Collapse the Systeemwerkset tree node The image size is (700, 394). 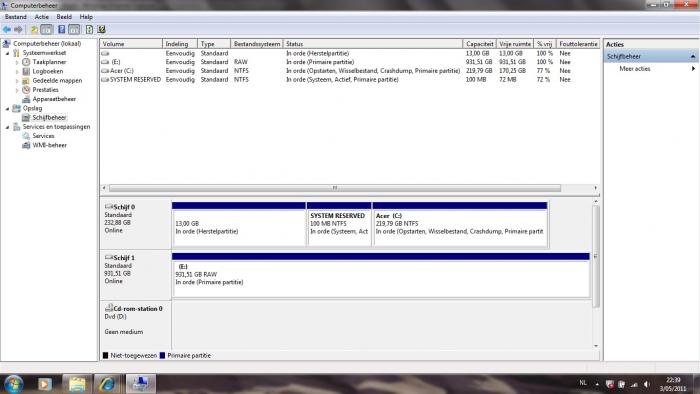click(7, 53)
